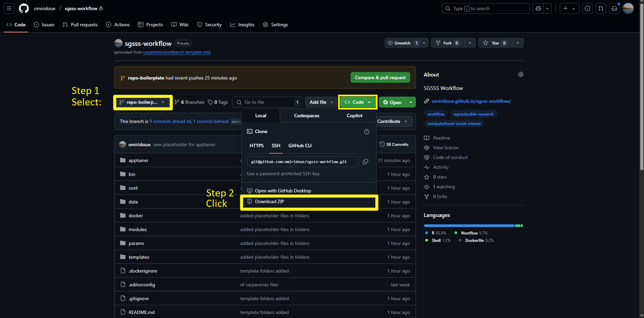
Task: Select the Copilot tab in Code popup
Action: pyautogui.click(x=355, y=116)
